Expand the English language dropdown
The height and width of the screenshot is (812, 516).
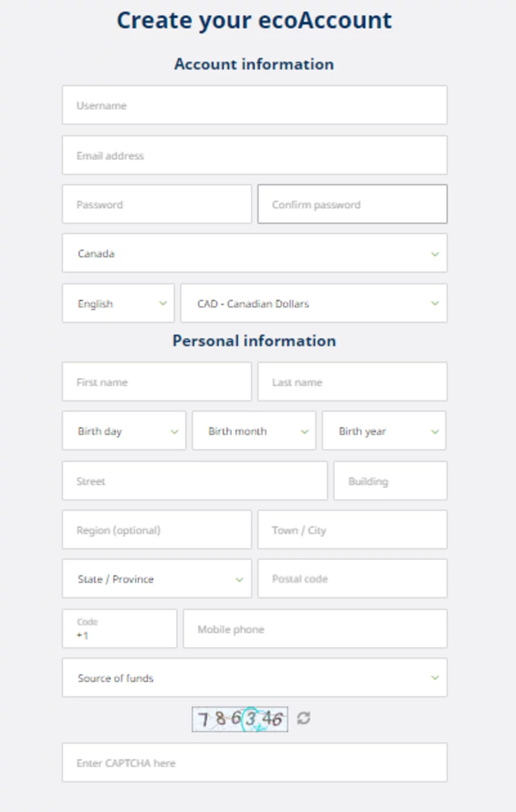(118, 303)
